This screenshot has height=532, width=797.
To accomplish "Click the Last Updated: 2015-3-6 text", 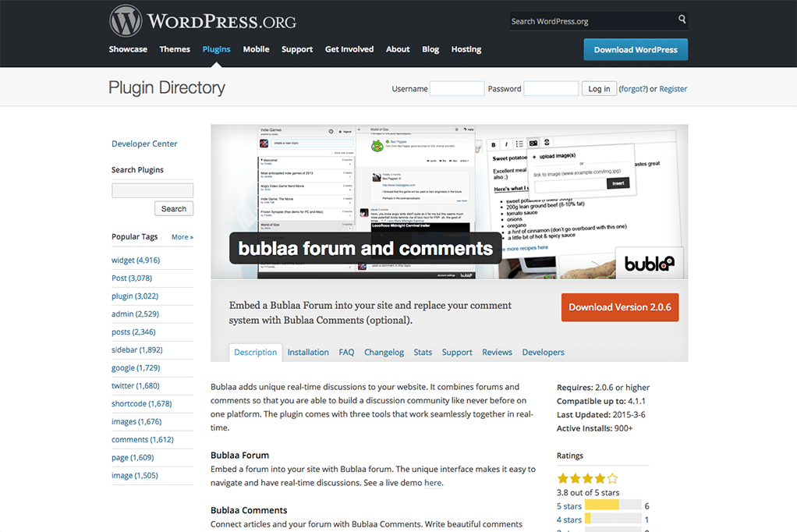I will 601,415.
